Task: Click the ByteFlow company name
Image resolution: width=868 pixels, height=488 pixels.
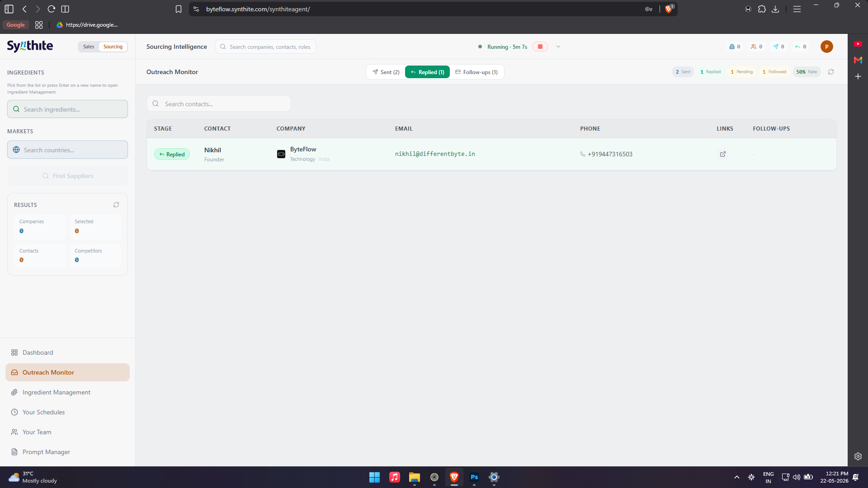Action: click(303, 149)
